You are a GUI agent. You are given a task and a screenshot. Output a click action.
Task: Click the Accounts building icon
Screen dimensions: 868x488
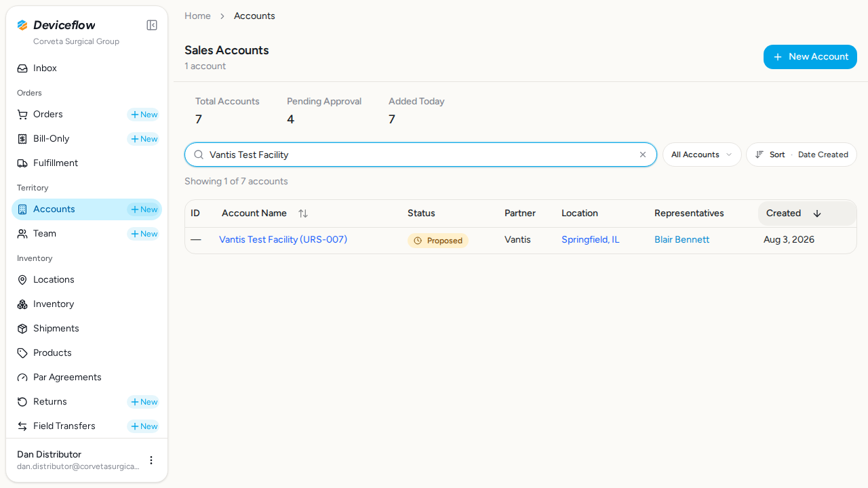click(22, 209)
